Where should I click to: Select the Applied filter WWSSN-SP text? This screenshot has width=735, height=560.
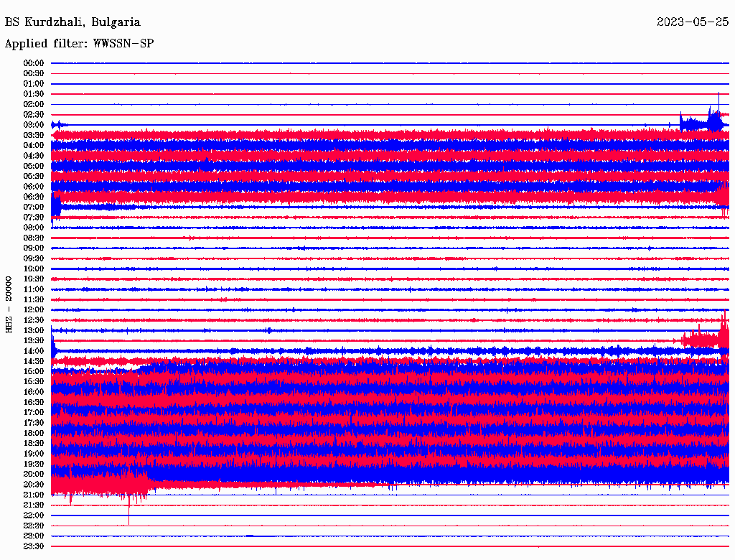(x=79, y=44)
